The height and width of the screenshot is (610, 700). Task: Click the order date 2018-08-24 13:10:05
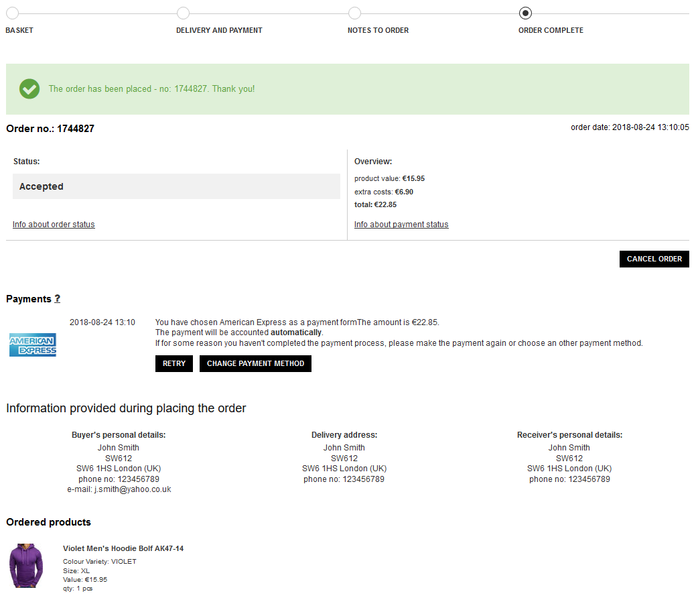click(x=630, y=127)
